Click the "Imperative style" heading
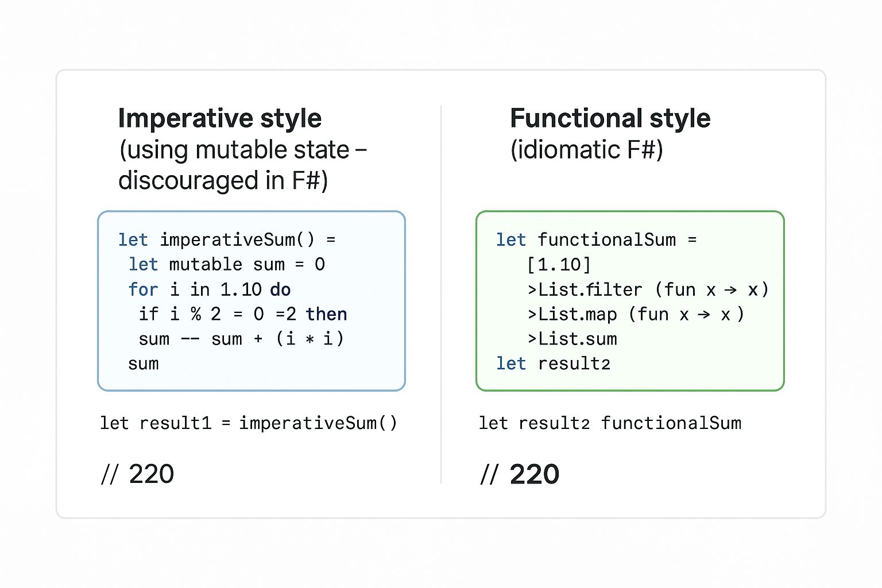Viewport: 882px width, 588px height. 219,118
